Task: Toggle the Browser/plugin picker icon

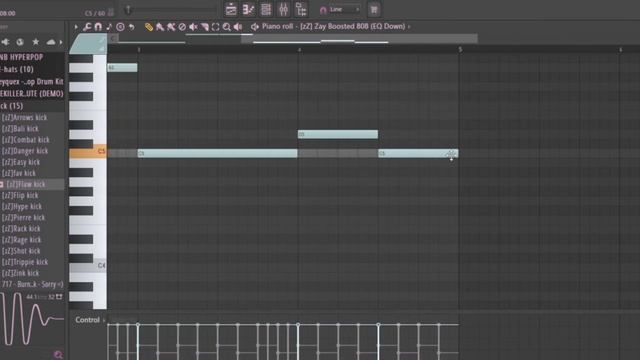Action: pos(301,9)
